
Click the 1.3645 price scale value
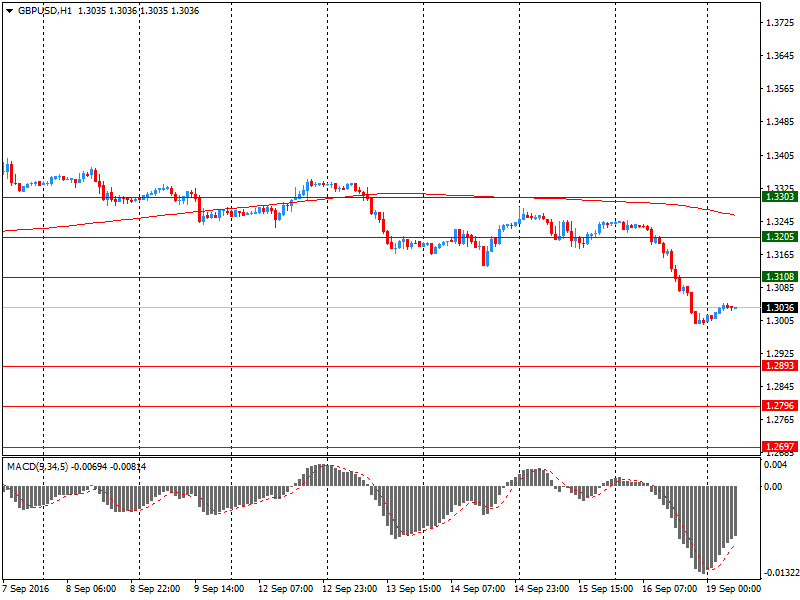point(781,56)
